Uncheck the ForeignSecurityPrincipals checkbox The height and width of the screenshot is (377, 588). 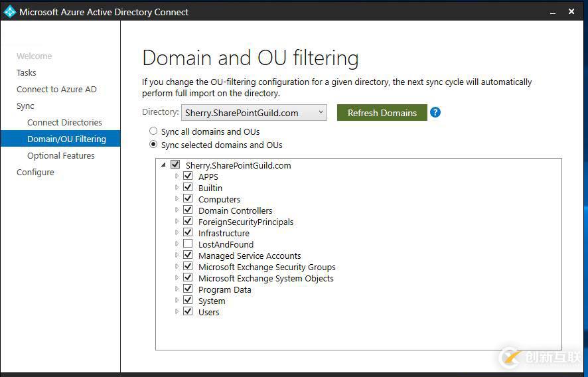click(188, 221)
